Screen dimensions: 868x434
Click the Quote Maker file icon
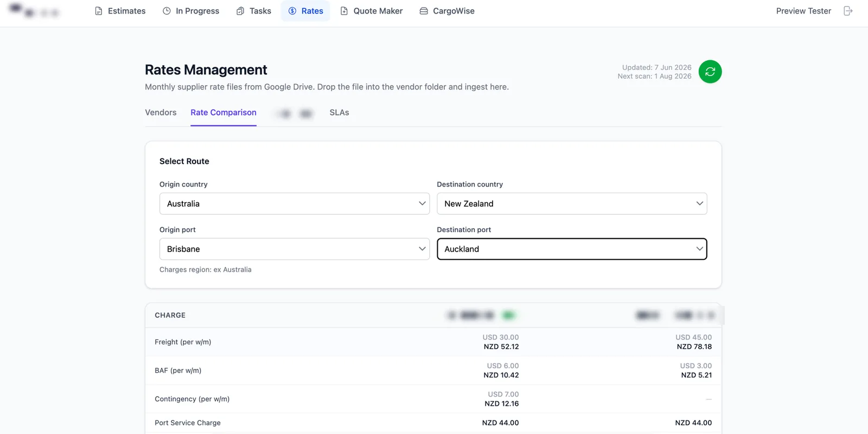pos(344,11)
